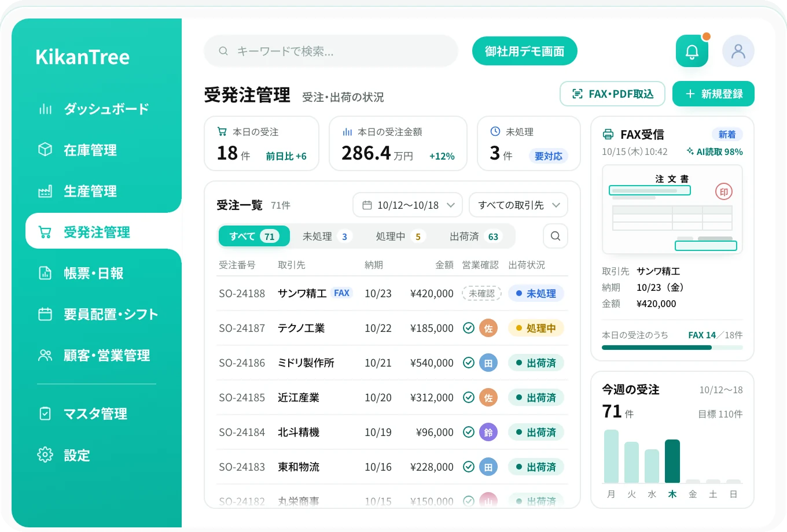Expand the すべての取引先 dropdown
Viewport: 787px width, 532px height.
(x=518, y=205)
